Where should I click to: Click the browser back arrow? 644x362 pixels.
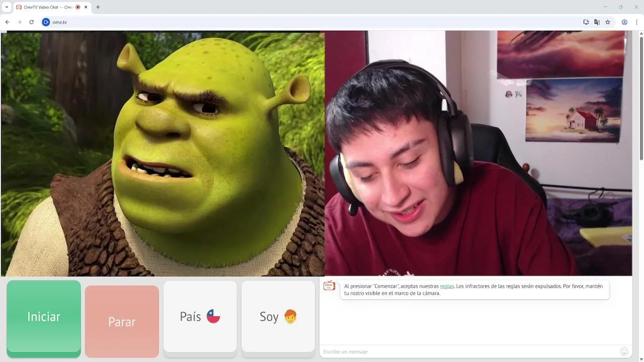(x=7, y=22)
